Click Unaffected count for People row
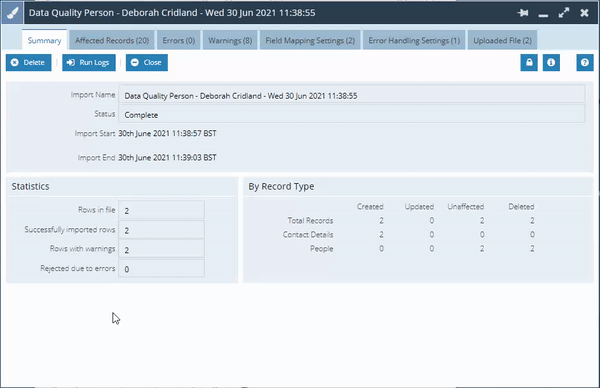 482,249
